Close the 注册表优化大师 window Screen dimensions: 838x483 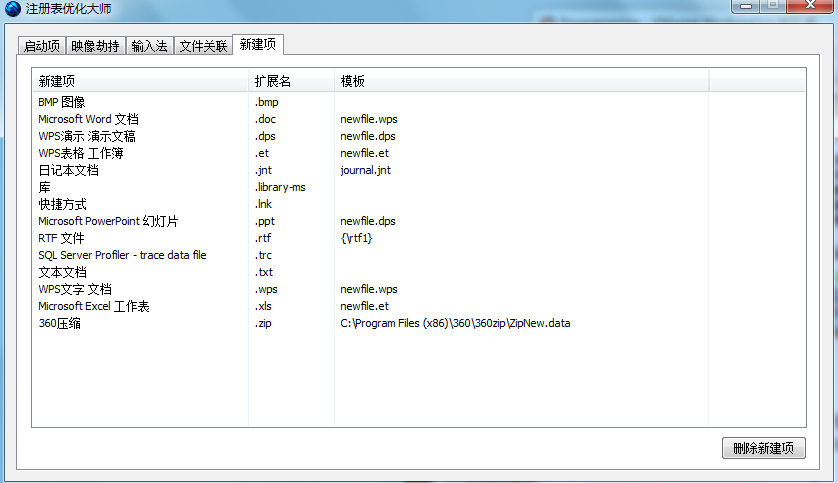(810, 6)
